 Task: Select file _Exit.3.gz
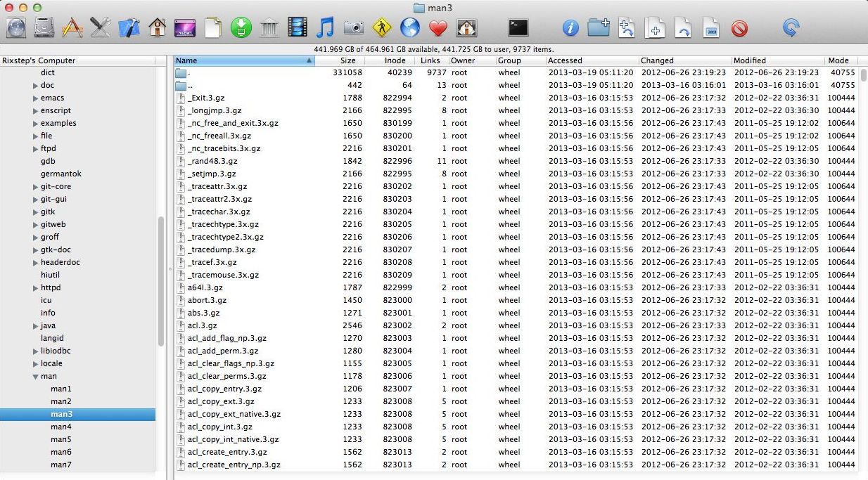click(x=516, y=98)
